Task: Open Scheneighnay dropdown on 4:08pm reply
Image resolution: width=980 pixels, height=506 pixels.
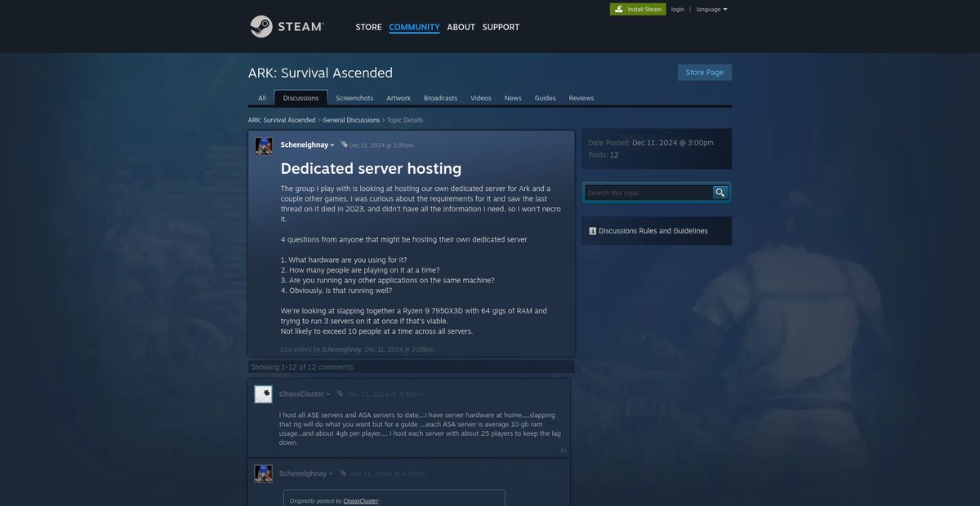Action: pos(330,473)
